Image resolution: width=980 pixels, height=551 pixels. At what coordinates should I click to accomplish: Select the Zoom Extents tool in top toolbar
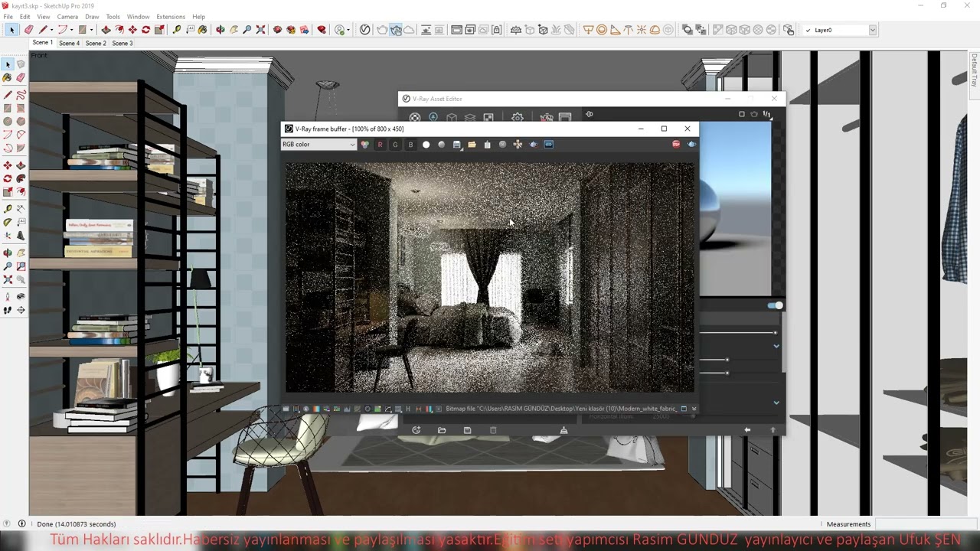(260, 30)
